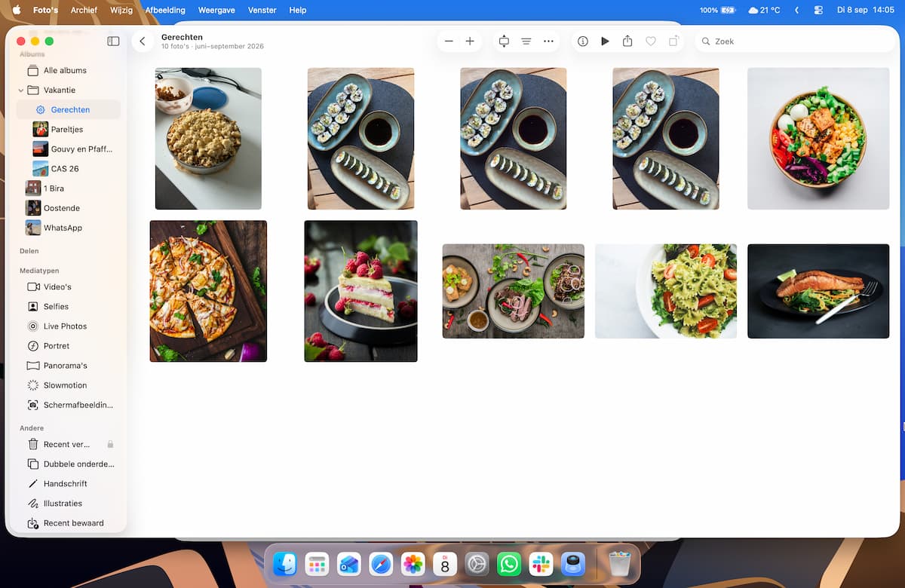Open Alle albums in the sidebar
The width and height of the screenshot is (905, 588).
(x=68, y=70)
